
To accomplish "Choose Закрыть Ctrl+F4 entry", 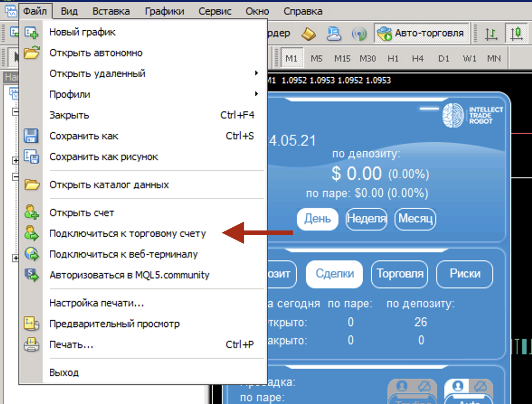I will tap(143, 115).
